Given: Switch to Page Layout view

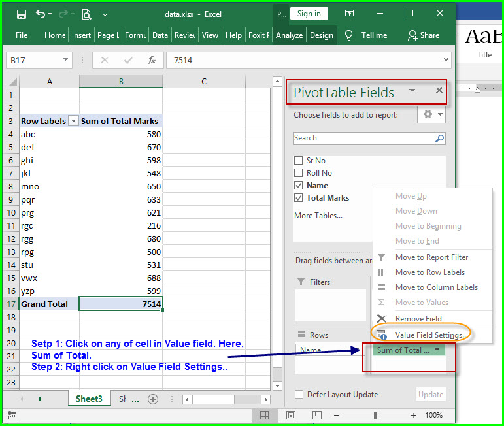Looking at the screenshot, I should [x=291, y=415].
